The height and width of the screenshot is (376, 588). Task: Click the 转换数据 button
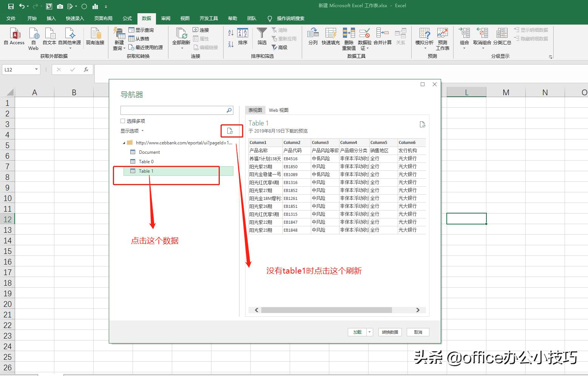coord(390,332)
